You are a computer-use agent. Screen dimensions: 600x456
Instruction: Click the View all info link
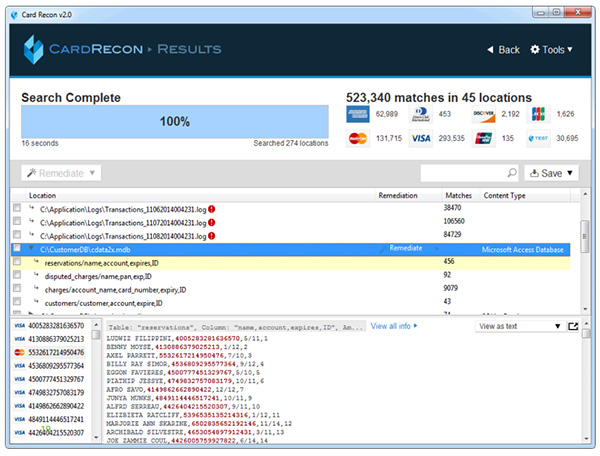point(394,326)
